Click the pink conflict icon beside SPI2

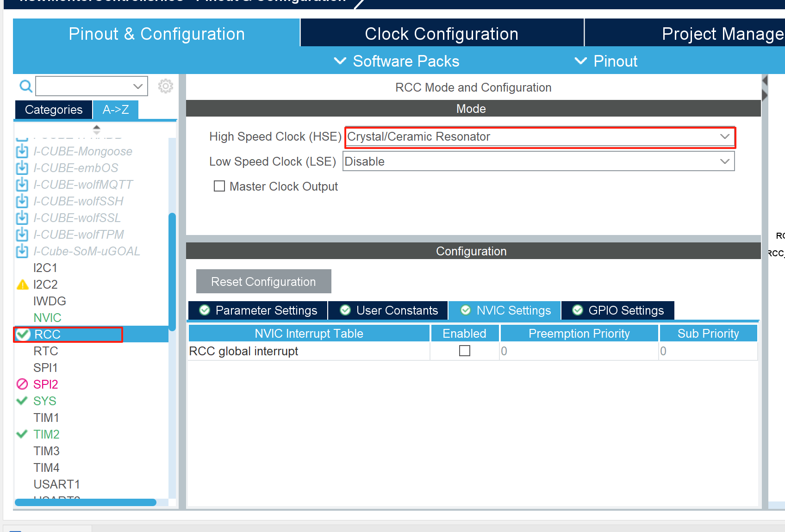(x=22, y=384)
